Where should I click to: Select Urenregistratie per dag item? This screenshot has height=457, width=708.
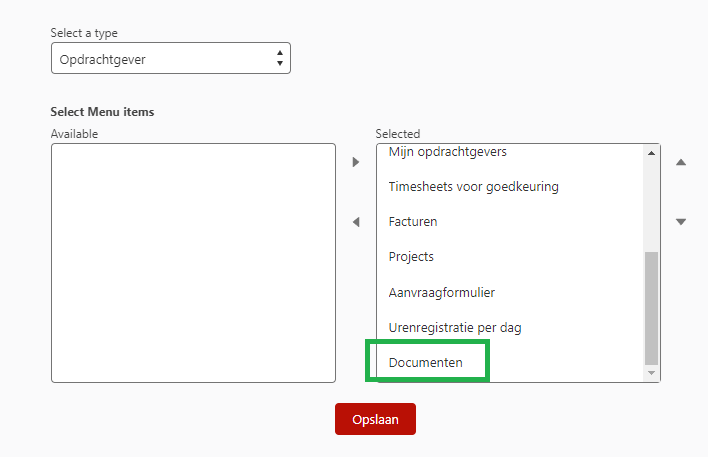[455, 327]
